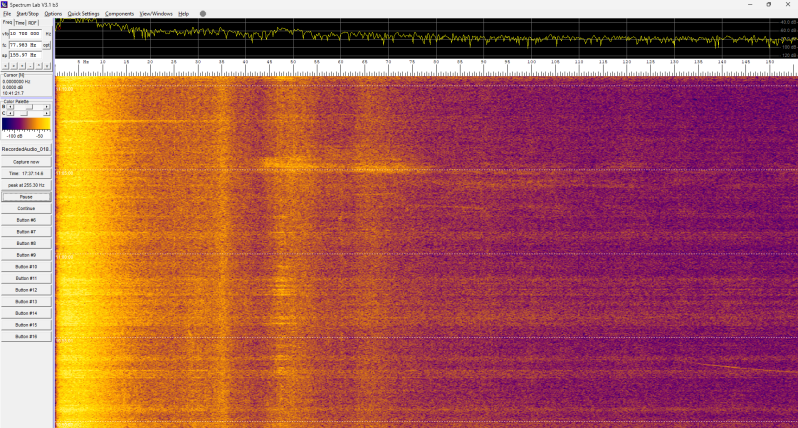Click Button #16
The width and height of the screenshot is (798, 428).
pyautogui.click(x=26, y=336)
